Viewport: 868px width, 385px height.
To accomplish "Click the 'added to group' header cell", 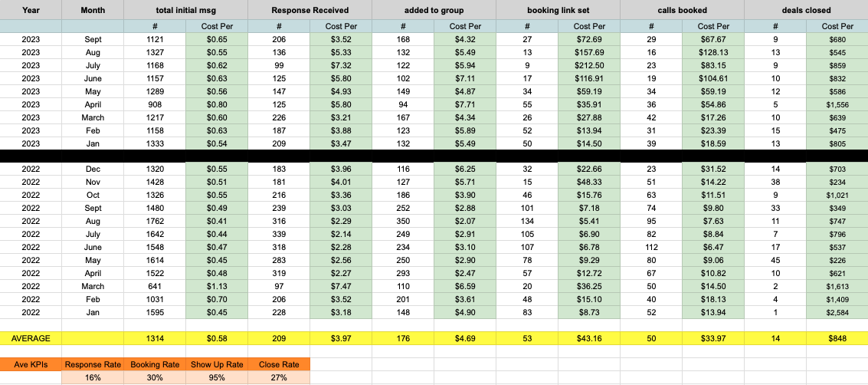I will click(434, 10).
